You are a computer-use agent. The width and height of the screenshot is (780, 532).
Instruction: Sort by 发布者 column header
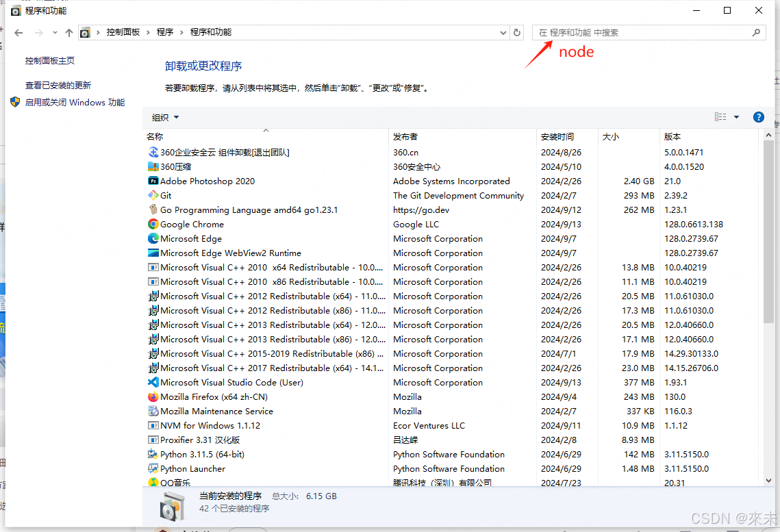click(x=463, y=136)
